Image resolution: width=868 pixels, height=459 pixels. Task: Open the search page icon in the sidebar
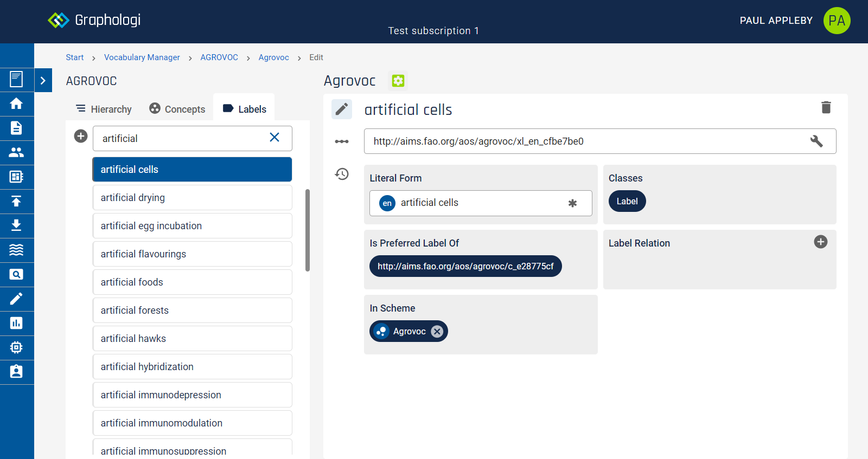(x=16, y=274)
